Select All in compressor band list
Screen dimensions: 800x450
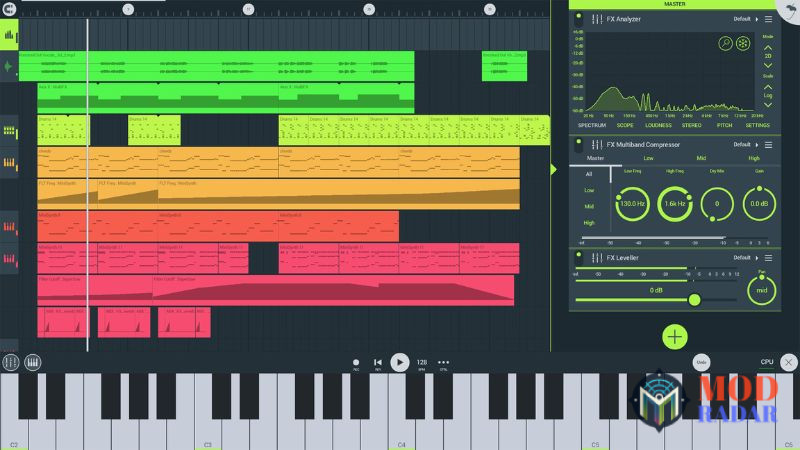click(589, 174)
